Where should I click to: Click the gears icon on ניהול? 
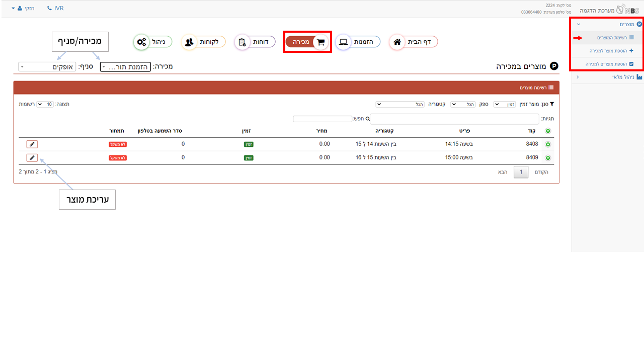pyautogui.click(x=141, y=42)
